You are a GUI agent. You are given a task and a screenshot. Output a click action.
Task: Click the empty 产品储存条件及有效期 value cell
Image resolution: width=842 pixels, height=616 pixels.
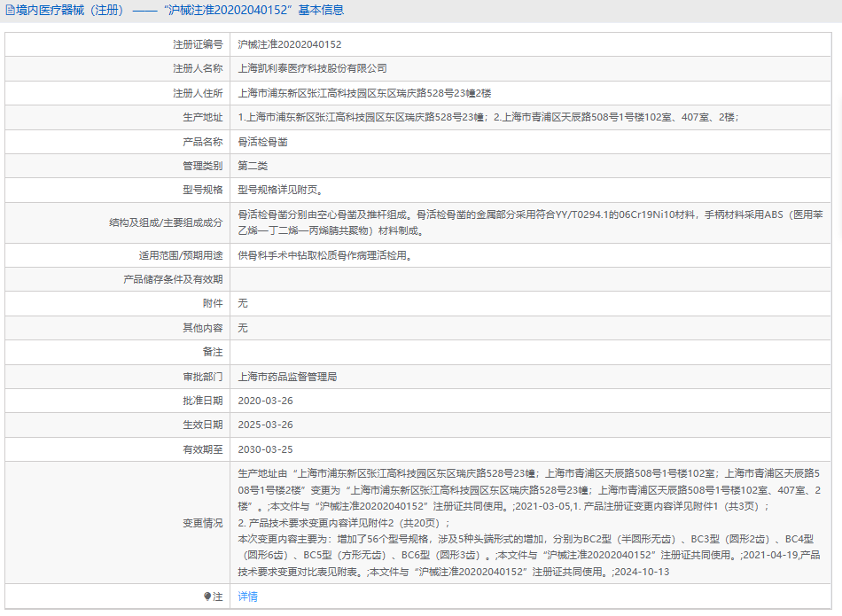pos(532,279)
